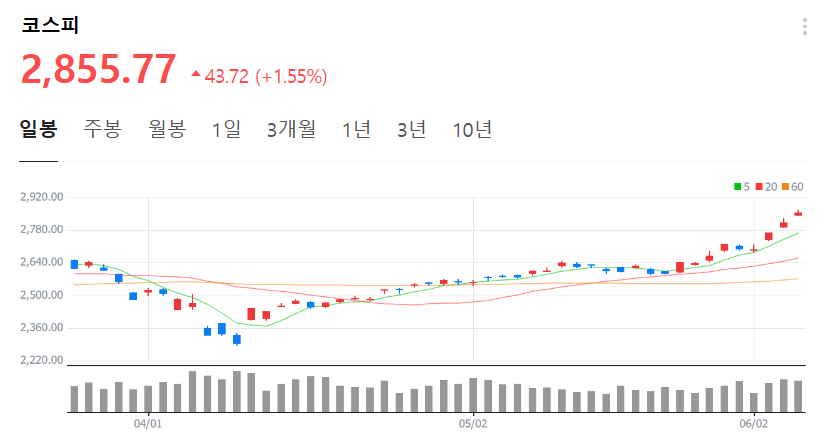Click the change value 43.72 (+1.55%)
The width and height of the screenshot is (824, 433).
[x=266, y=77]
